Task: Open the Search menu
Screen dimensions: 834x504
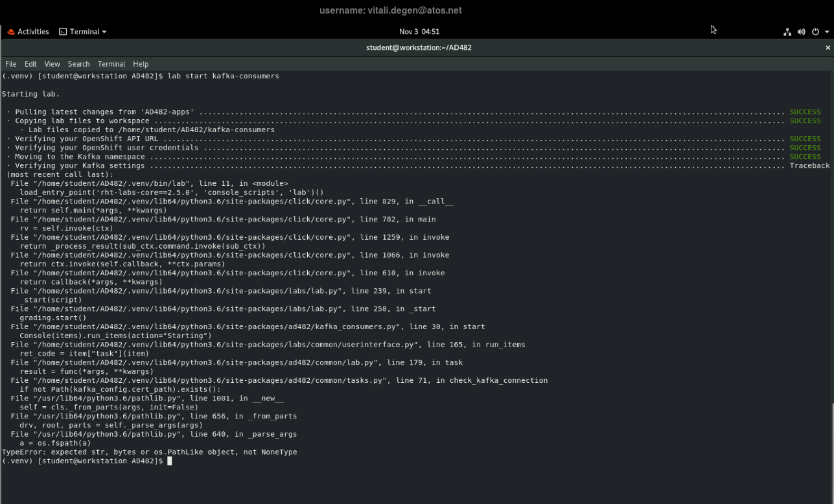Action: coord(78,64)
